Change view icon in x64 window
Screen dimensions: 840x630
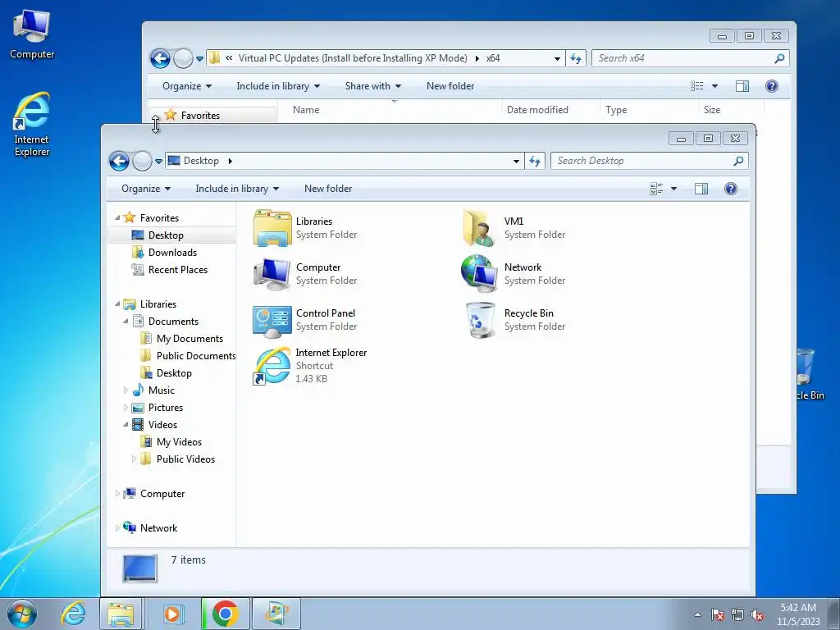(x=697, y=86)
